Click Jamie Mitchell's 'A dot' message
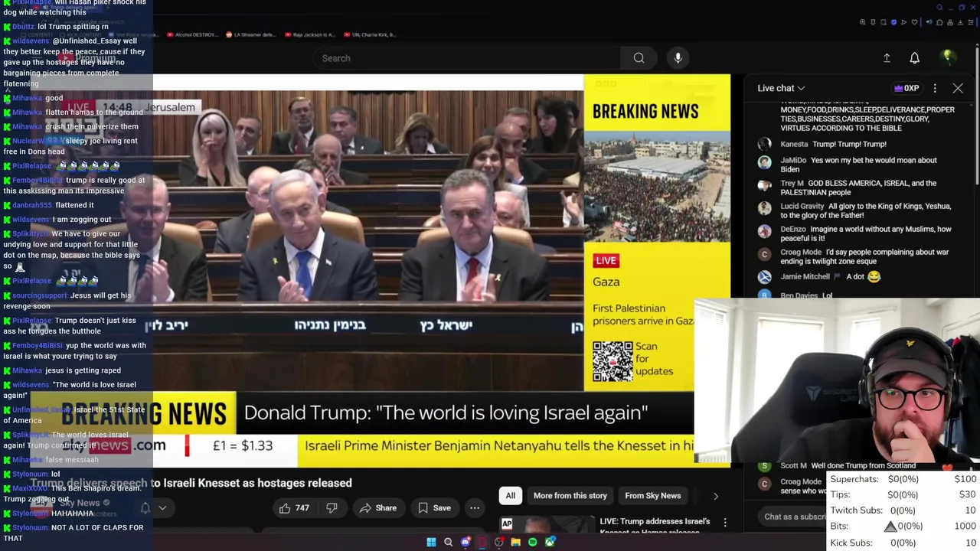This screenshot has height=551, width=980. (831, 276)
